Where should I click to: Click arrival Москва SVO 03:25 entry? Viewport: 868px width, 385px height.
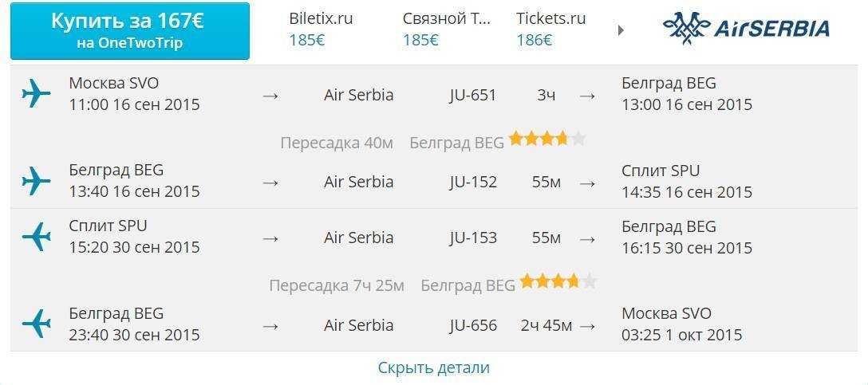[681, 324]
